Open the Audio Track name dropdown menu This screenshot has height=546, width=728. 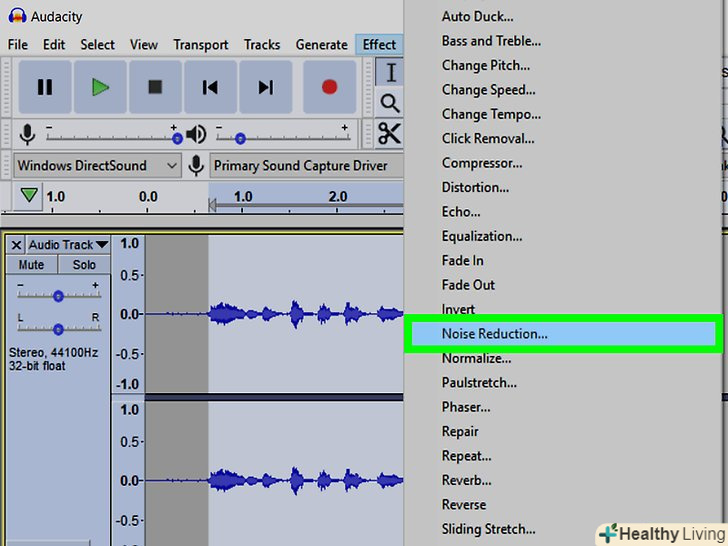coord(68,245)
